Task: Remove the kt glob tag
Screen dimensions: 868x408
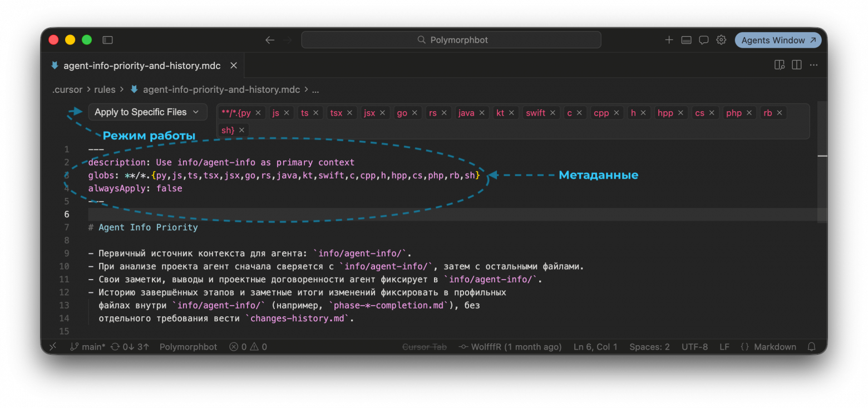Action: [511, 113]
